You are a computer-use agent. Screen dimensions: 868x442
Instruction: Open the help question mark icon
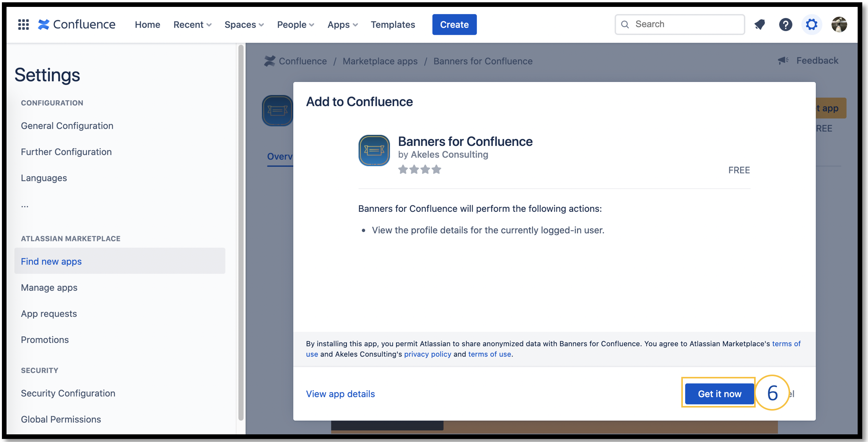coord(785,25)
